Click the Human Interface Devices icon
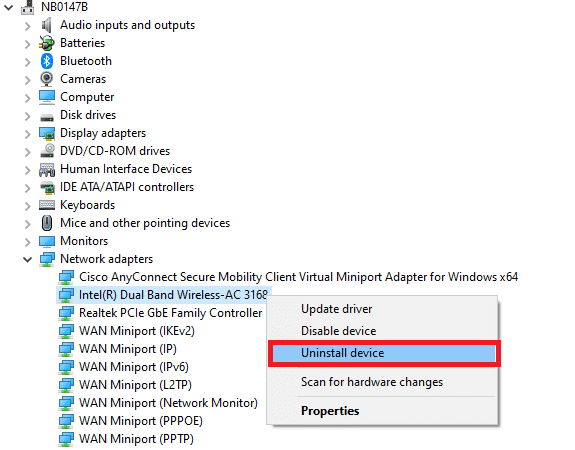 [x=47, y=169]
